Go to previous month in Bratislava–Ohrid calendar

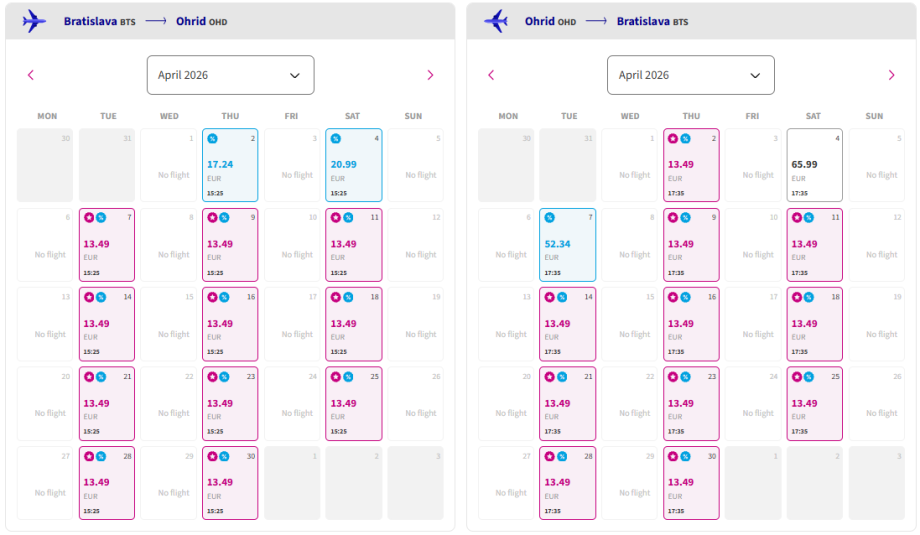point(31,75)
